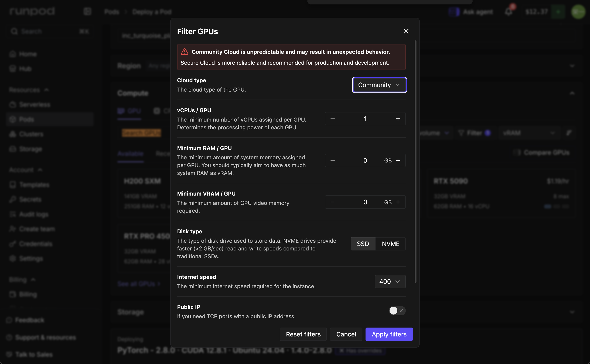Click the Minimum VRAM value field
The height and width of the screenshot is (364, 590).
[365, 202]
